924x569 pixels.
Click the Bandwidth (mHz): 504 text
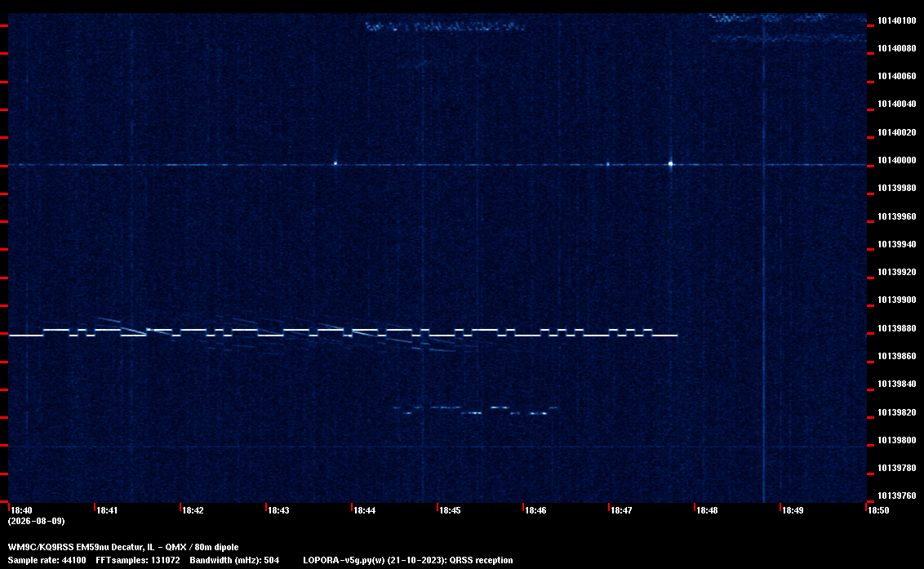[x=234, y=560]
